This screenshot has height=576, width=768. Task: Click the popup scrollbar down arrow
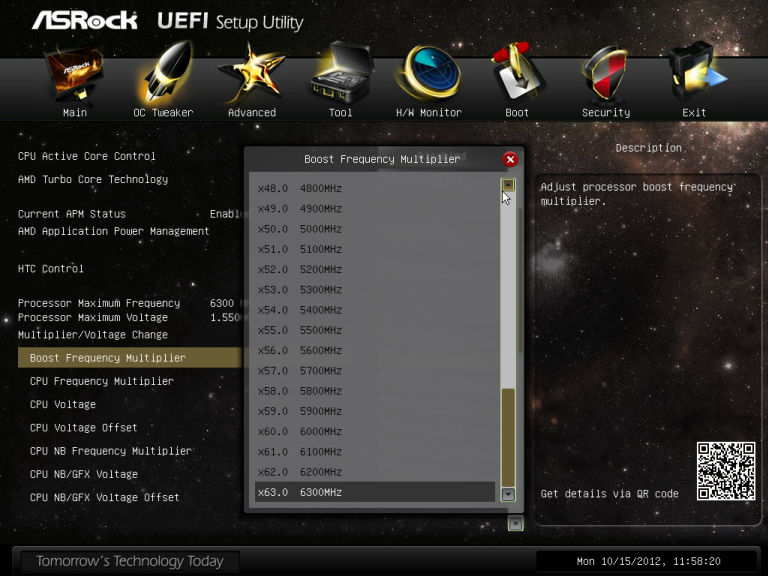[508, 494]
